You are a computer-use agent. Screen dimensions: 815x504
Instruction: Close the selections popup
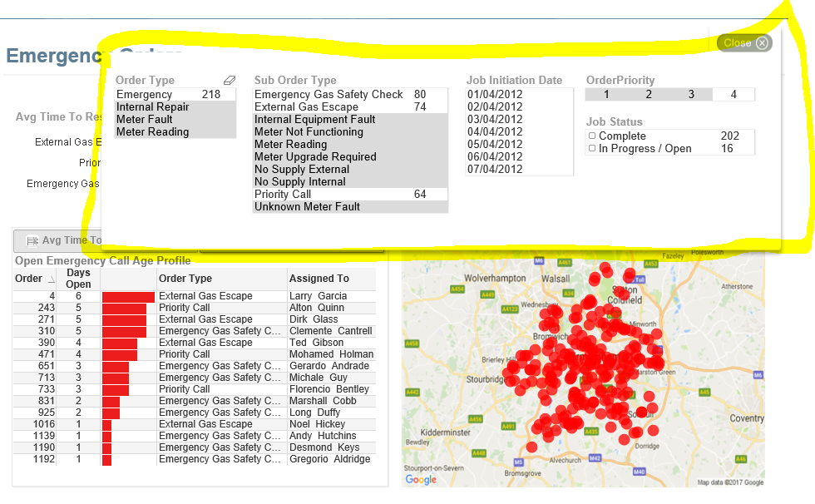tap(744, 43)
